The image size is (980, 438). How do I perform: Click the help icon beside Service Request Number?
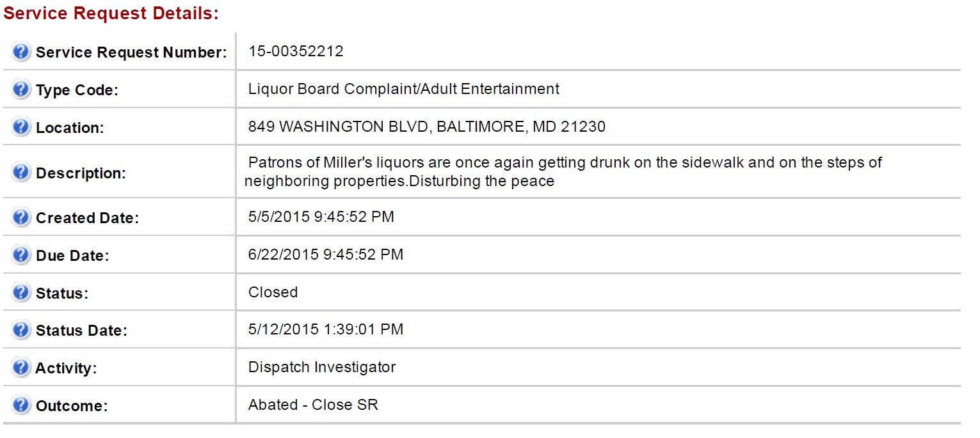coord(21,52)
